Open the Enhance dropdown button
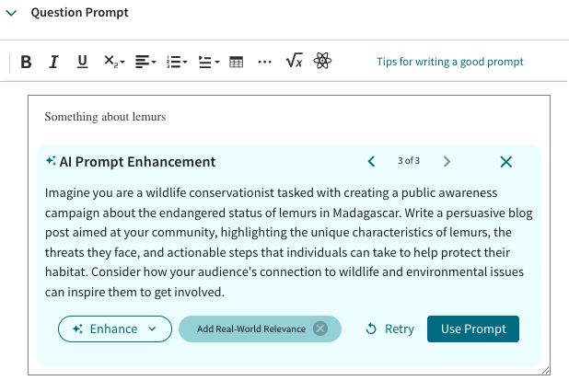The height and width of the screenshot is (392, 569). click(115, 329)
